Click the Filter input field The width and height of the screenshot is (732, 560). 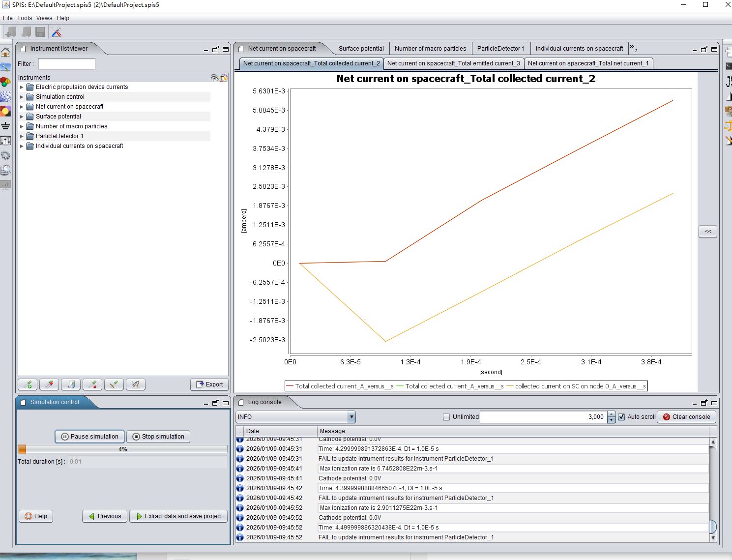coord(67,64)
